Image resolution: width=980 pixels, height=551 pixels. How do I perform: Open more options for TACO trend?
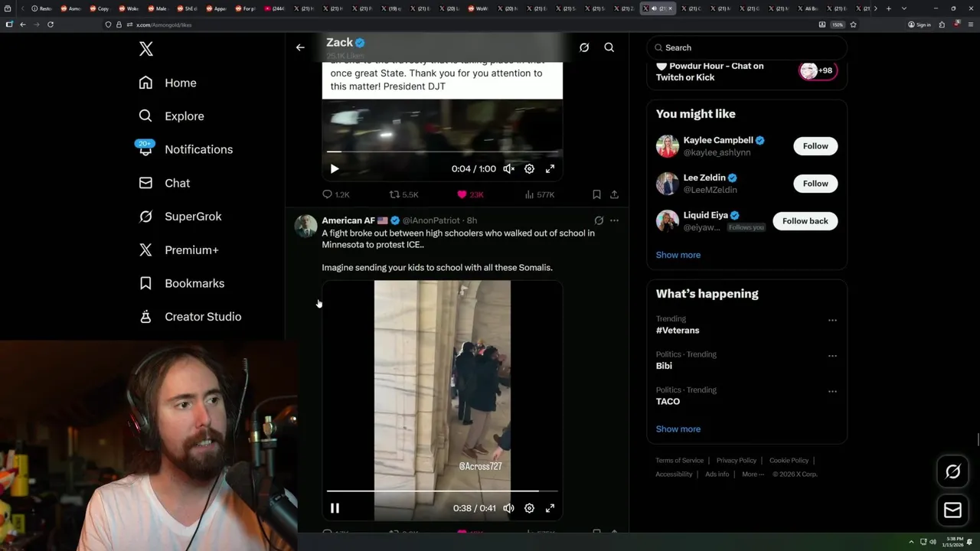[x=832, y=391]
